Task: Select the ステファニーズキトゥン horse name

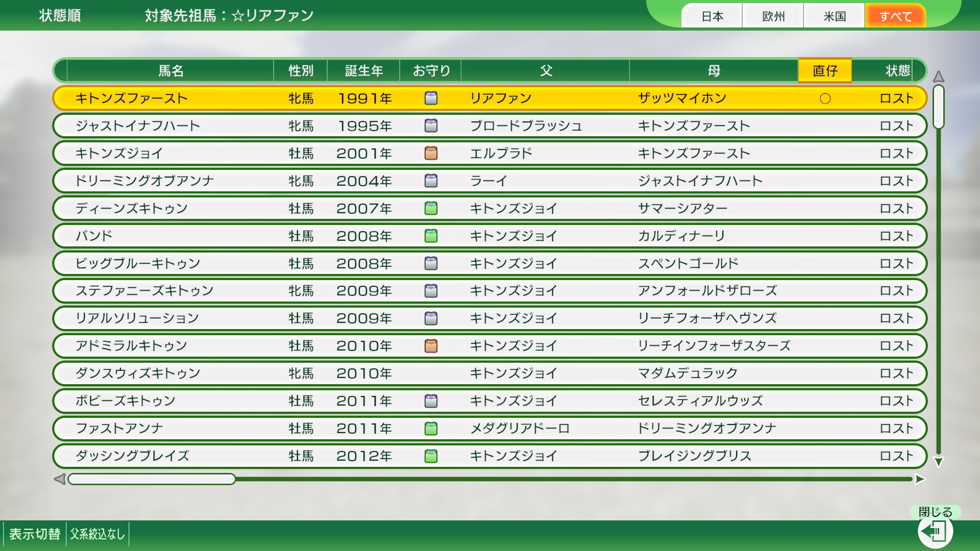Action: pyautogui.click(x=144, y=291)
